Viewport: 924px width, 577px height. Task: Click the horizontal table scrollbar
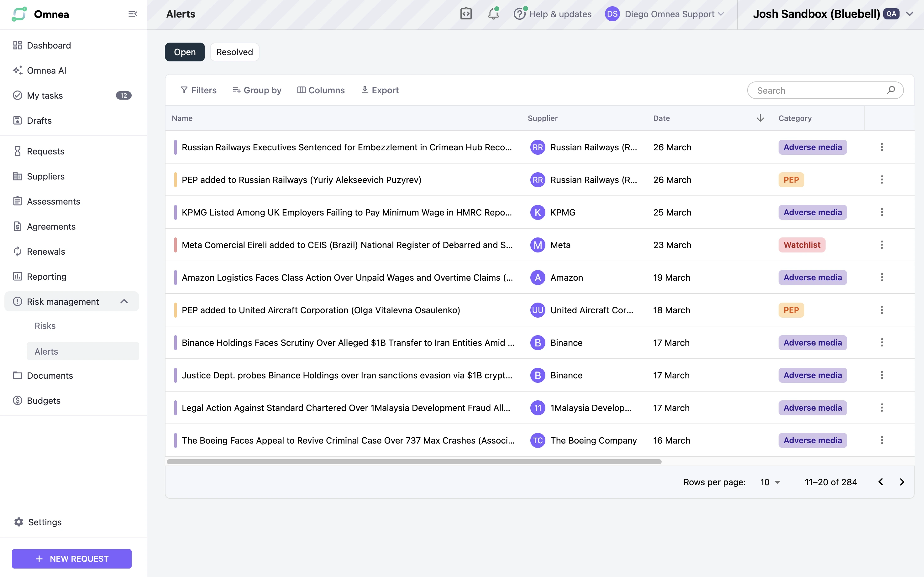(x=414, y=462)
